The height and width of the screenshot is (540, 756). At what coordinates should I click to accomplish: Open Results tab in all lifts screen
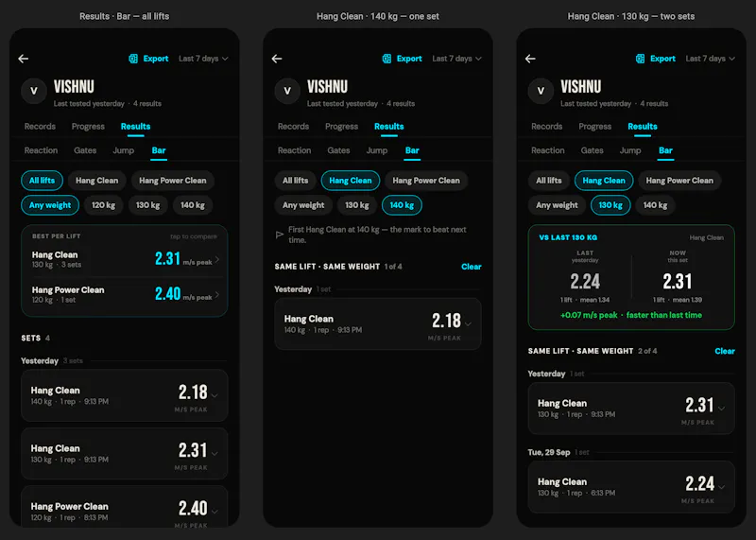point(135,127)
